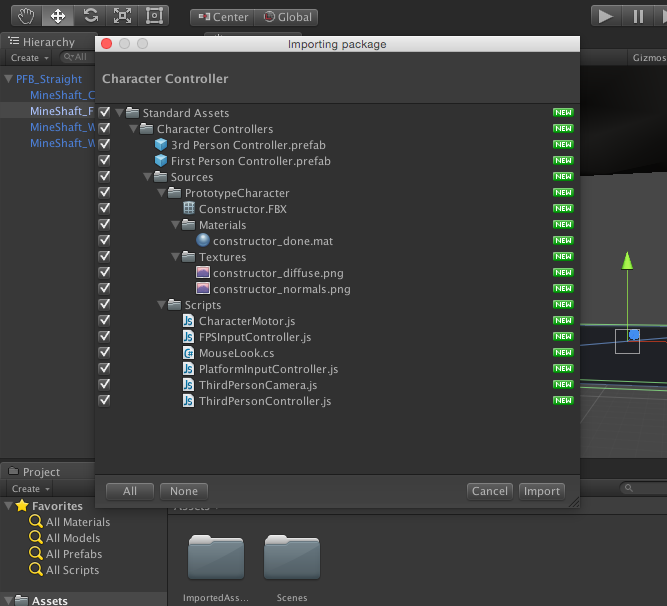Open Hierarchy Create dropdown
Screen dimensions: 667x606
29,57
